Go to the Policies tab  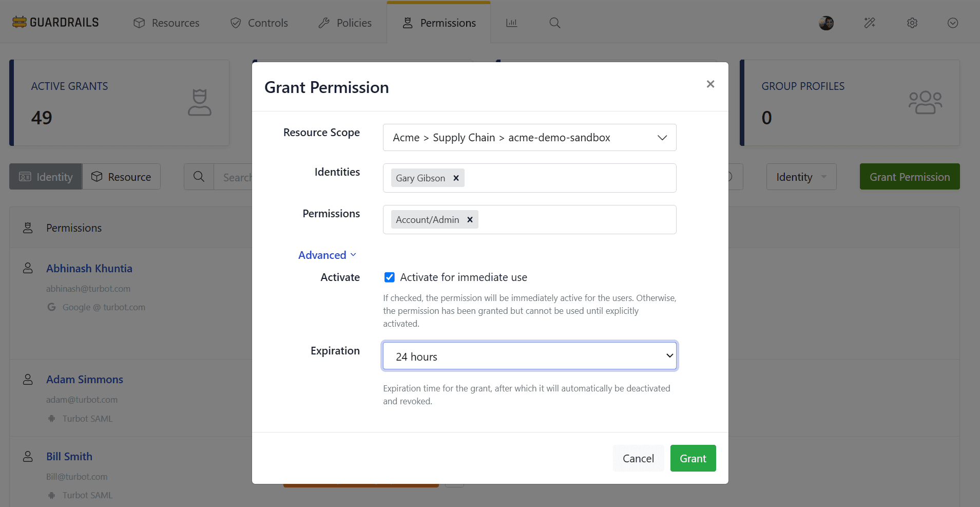[345, 23]
